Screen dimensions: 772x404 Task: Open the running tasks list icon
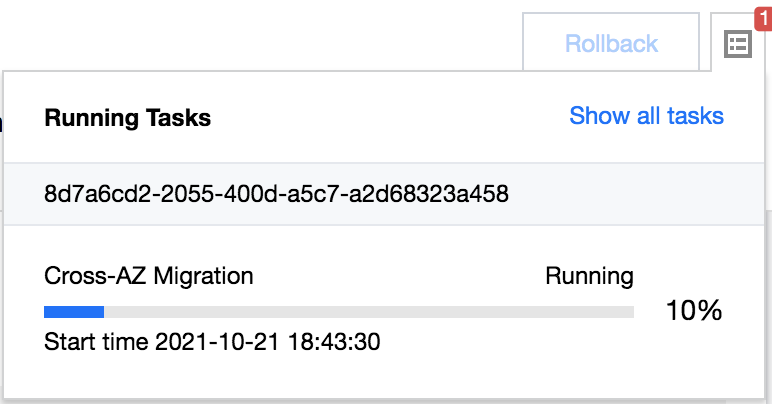coord(737,44)
